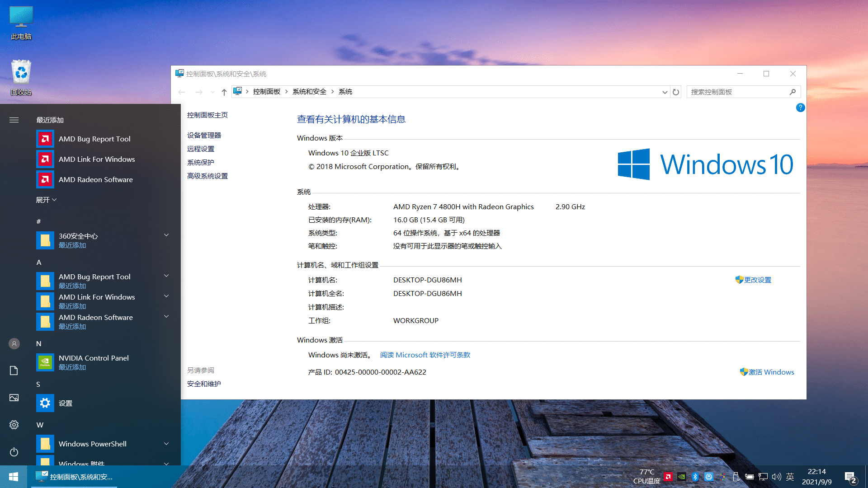868x488 pixels.
Task: Go back in the control panel window
Action: 182,92
